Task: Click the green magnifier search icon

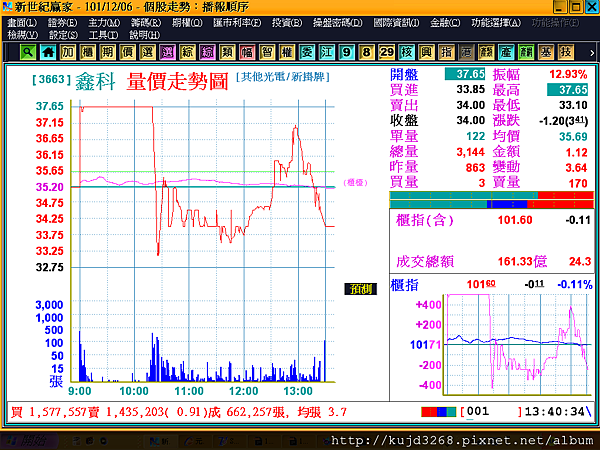Action: pos(28,52)
